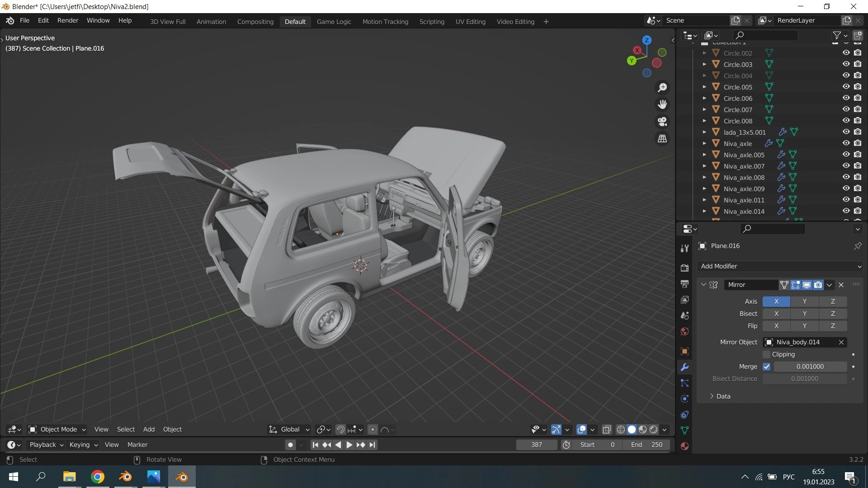
Task: Click the pan view hand icon
Action: click(x=662, y=105)
